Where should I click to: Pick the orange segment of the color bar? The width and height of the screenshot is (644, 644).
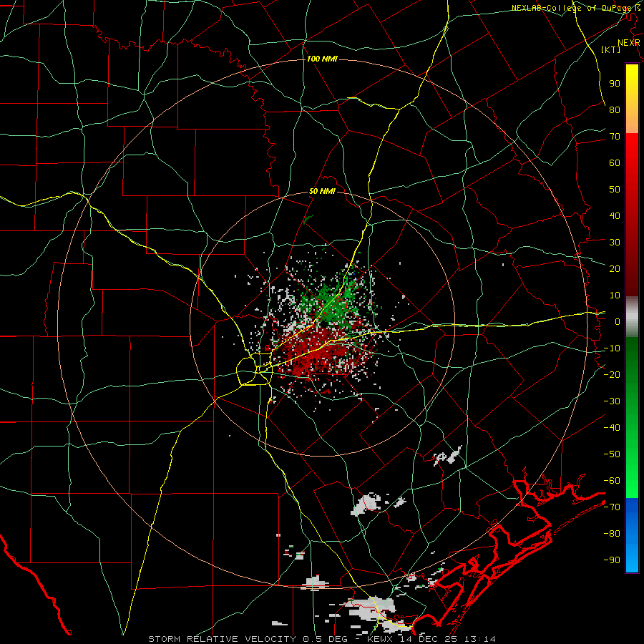tap(632, 119)
